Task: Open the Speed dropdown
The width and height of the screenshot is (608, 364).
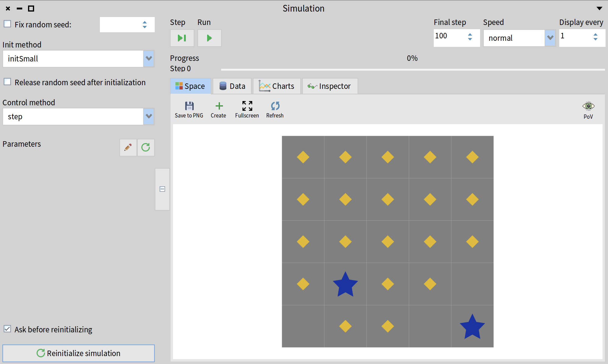Action: [x=550, y=38]
